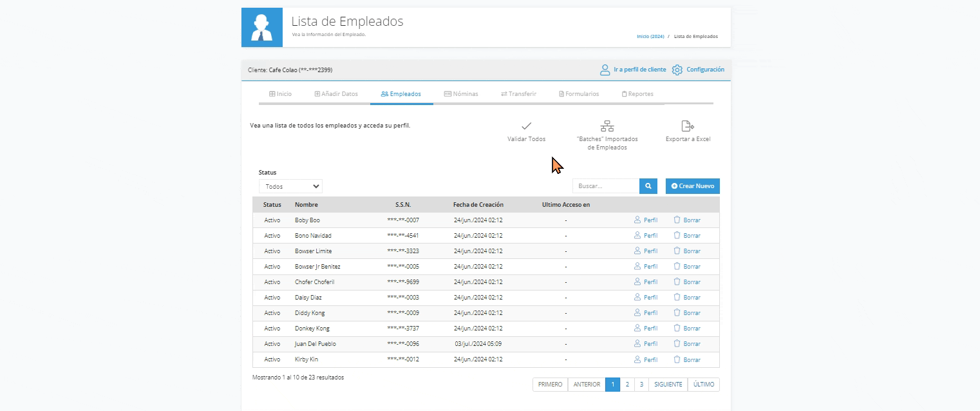Go to SIGUIENTE page

click(x=668, y=385)
